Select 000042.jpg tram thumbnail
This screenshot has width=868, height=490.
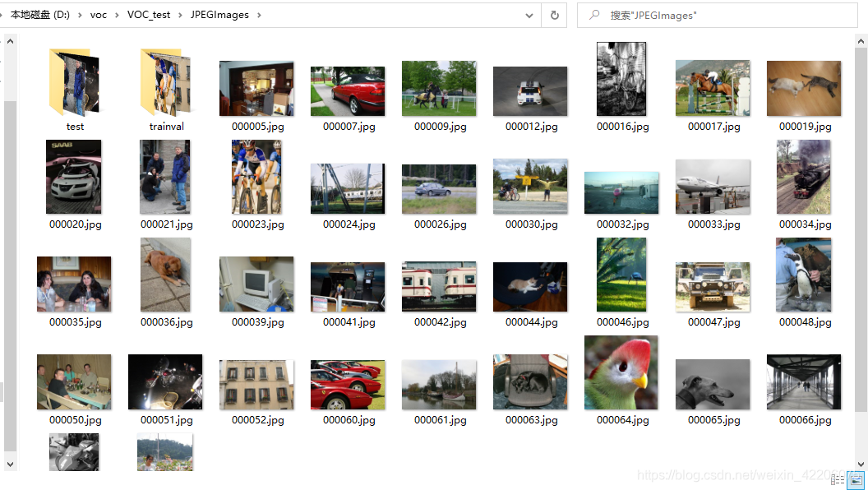(439, 287)
